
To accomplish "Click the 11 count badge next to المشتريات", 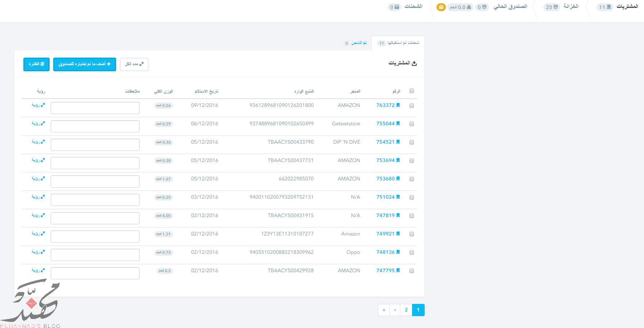I will coord(605,7).
